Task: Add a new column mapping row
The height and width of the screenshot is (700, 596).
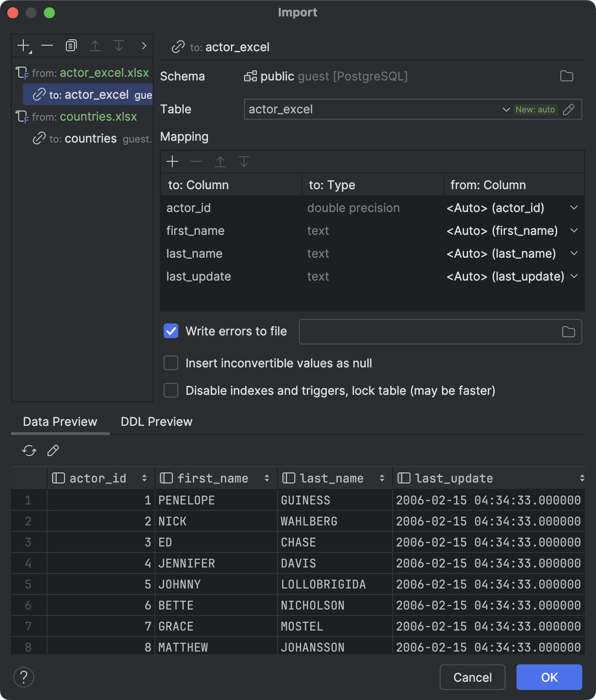Action: coord(172,161)
